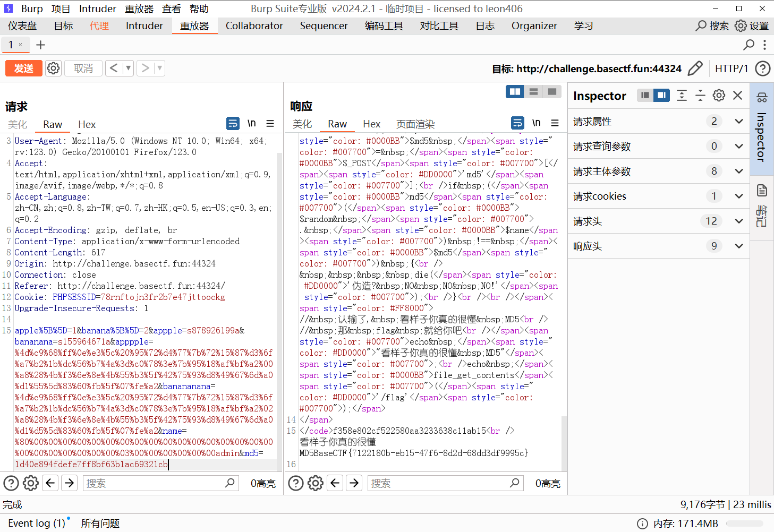Switch to the Collaborator tab
Image resolution: width=774 pixels, height=532 pixels.
(254, 25)
